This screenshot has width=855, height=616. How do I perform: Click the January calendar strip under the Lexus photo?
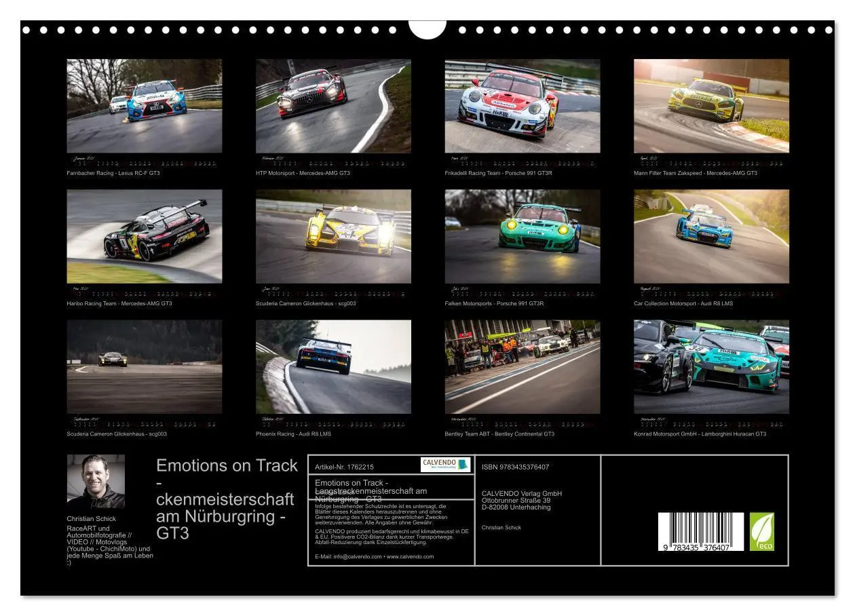point(144,161)
